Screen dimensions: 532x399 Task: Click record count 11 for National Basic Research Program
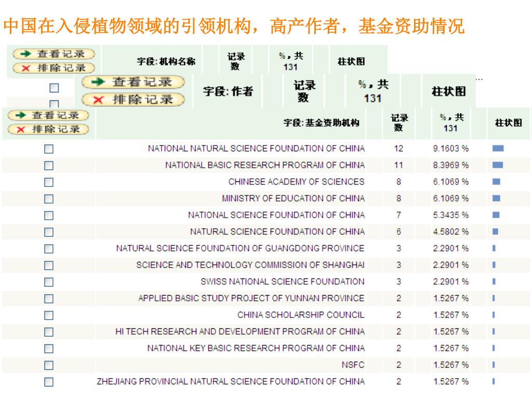(398, 165)
